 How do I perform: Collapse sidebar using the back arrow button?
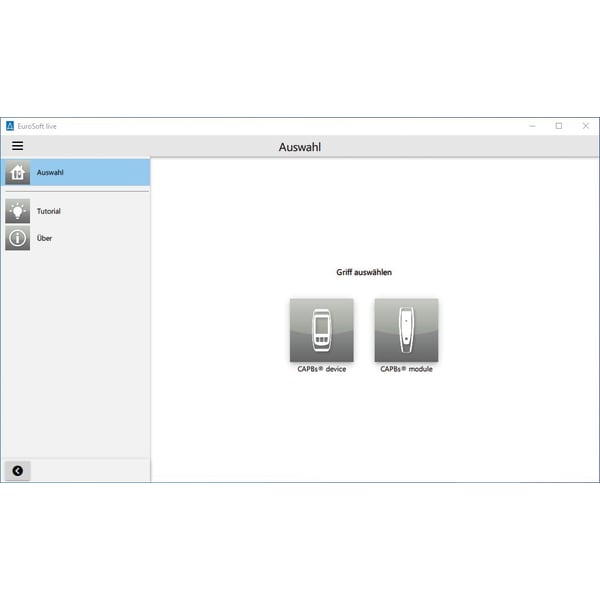[18, 470]
